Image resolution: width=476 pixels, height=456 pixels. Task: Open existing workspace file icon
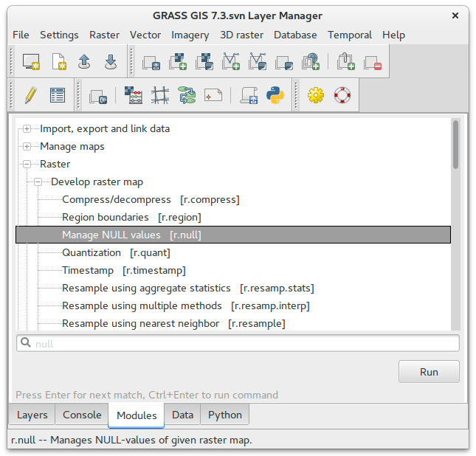84,62
